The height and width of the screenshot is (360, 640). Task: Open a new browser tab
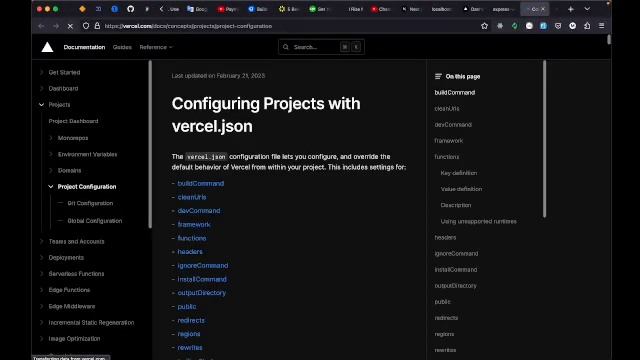tap(571, 9)
